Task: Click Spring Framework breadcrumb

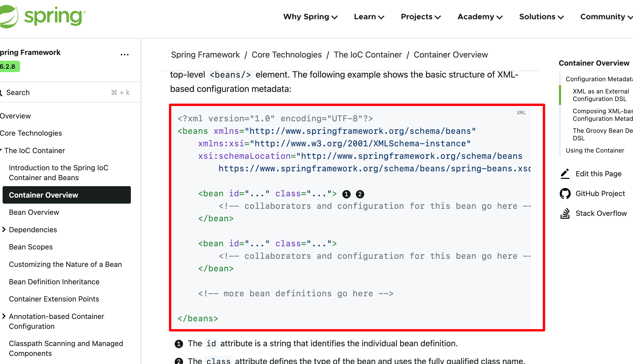Action: (x=205, y=55)
